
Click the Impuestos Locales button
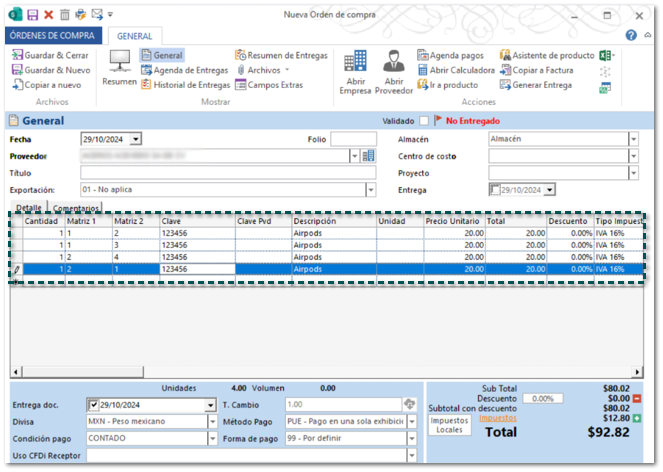click(x=448, y=426)
